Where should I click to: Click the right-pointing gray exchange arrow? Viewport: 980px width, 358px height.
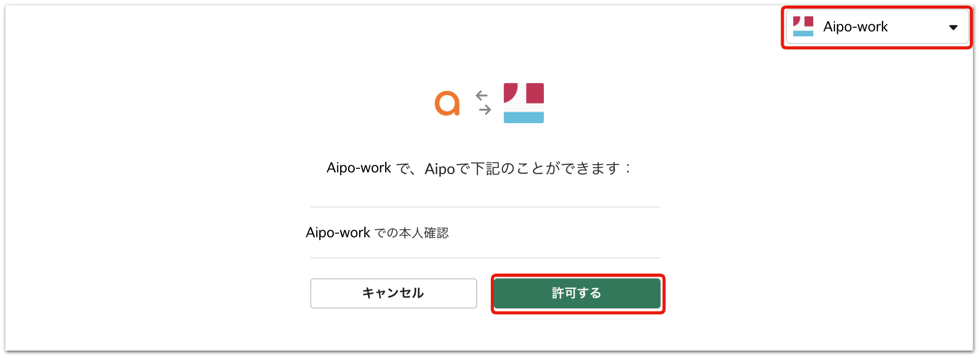click(x=485, y=110)
